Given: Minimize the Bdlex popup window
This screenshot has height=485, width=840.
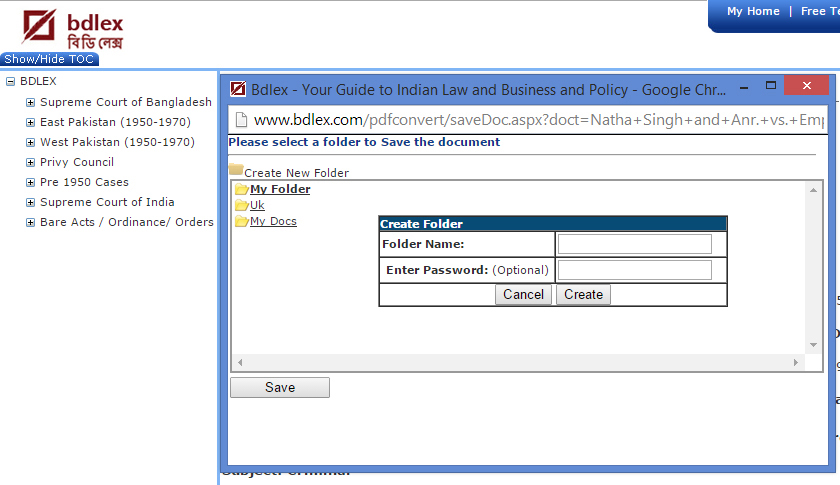Looking at the screenshot, I should [744, 87].
